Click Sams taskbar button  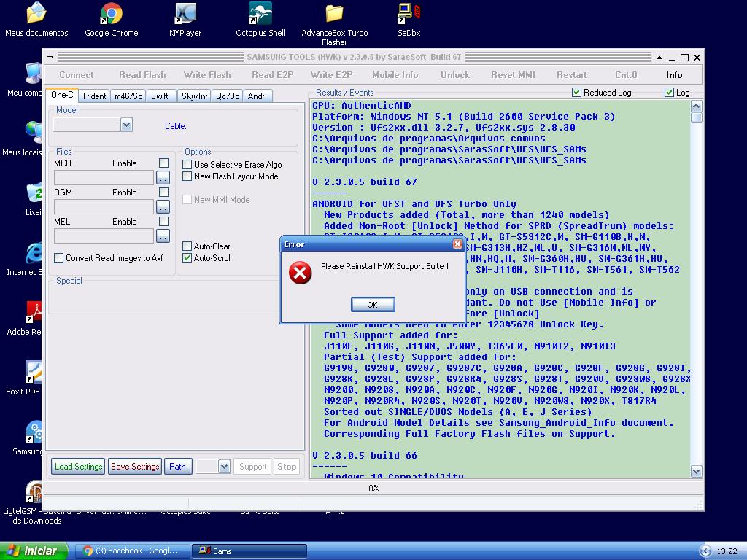(x=249, y=551)
